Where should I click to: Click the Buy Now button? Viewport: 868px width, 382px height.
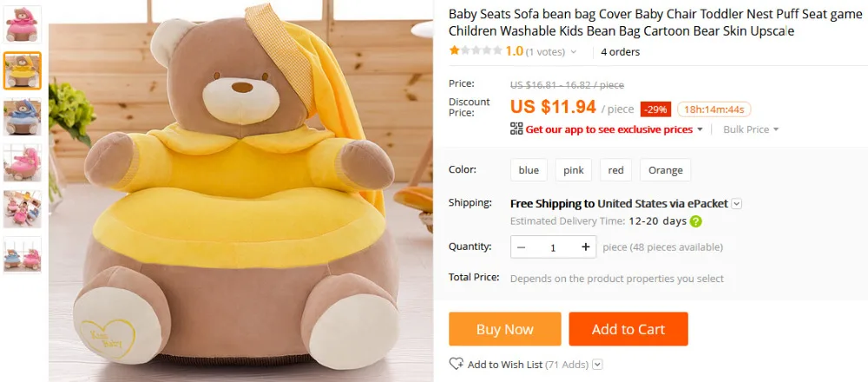tap(504, 329)
